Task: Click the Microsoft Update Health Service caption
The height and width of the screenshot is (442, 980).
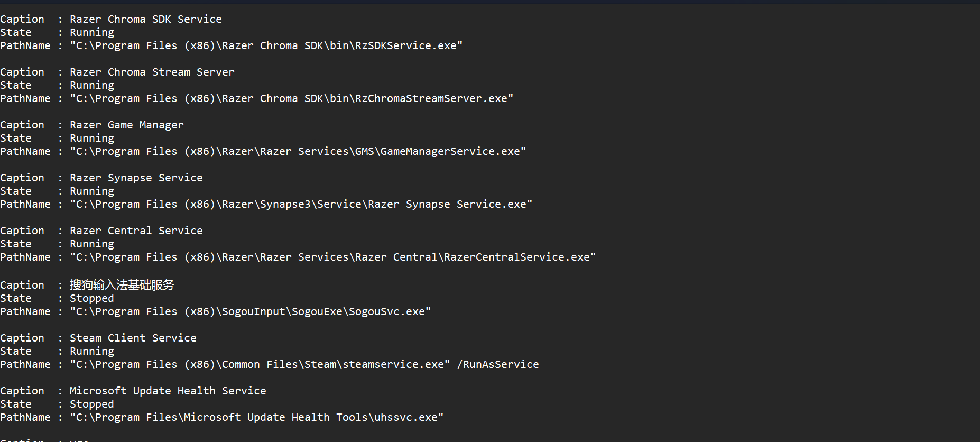Action: pos(168,391)
